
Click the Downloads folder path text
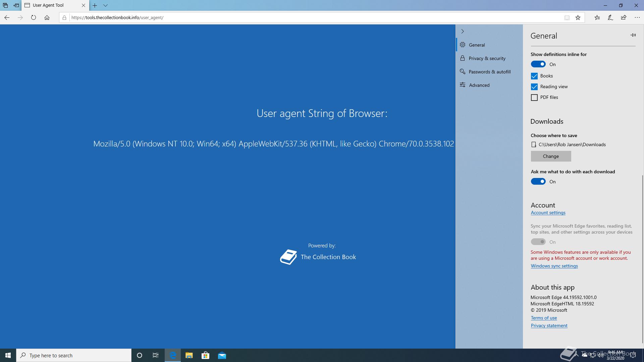coord(572,144)
